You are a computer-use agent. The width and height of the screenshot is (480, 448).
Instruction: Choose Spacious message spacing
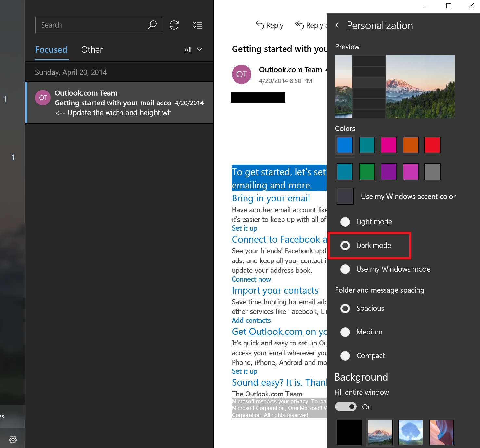click(x=362, y=309)
